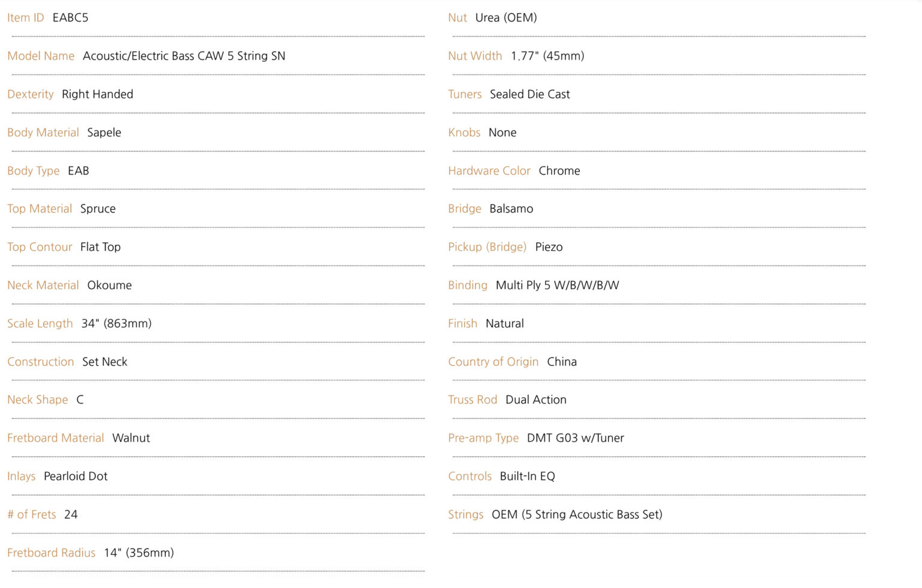This screenshot has width=922, height=588.
Task: Click the Fretboard Material label
Action: [56, 438]
